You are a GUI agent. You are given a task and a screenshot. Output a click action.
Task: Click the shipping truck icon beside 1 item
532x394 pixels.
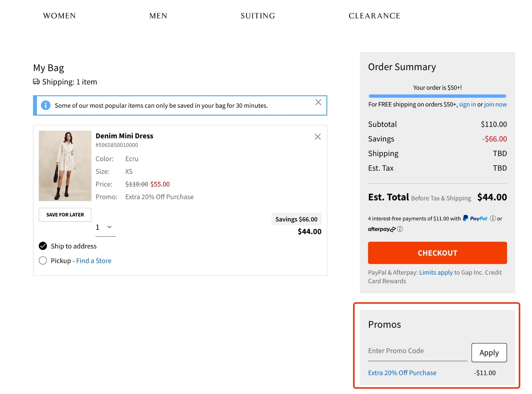pos(36,81)
